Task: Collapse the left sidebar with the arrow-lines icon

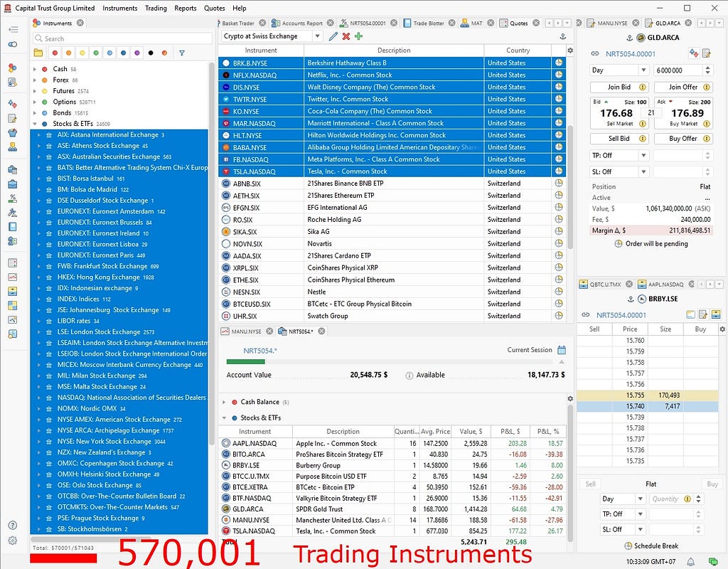Action: click(x=13, y=29)
